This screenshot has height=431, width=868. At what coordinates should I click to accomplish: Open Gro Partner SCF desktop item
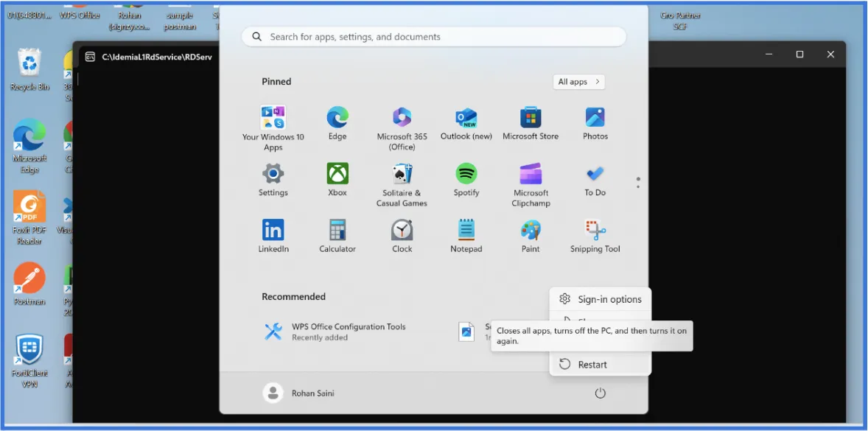[x=680, y=21]
